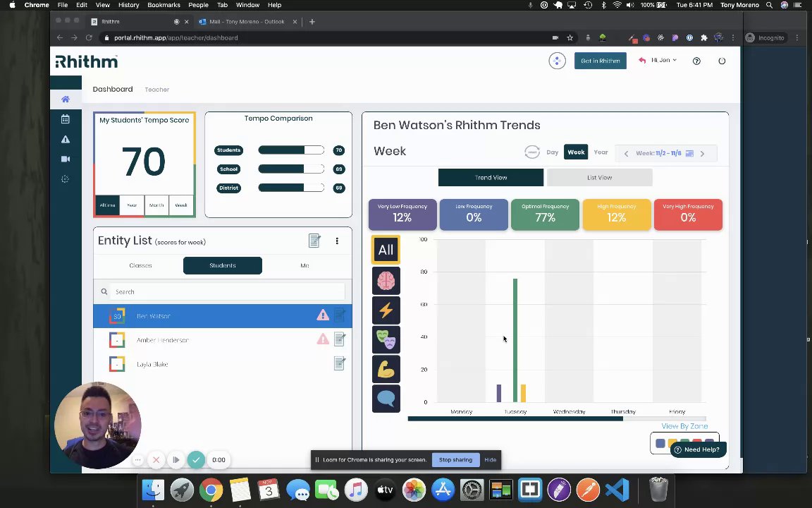Switch to the Mail Outlook browser tab
Screen dimensions: 812x508
pyautogui.click(x=247, y=22)
